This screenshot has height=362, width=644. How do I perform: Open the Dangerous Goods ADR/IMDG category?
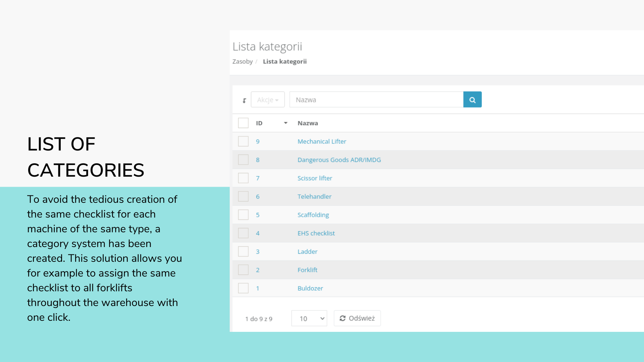point(339,160)
